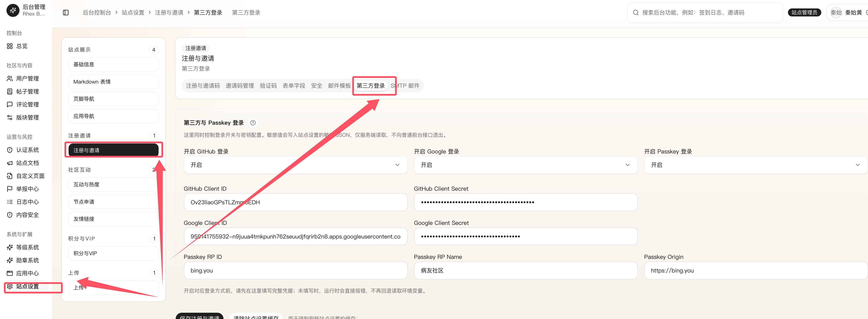Select 注册与邀请 settings item
The height and width of the screenshot is (319, 868).
113,150
